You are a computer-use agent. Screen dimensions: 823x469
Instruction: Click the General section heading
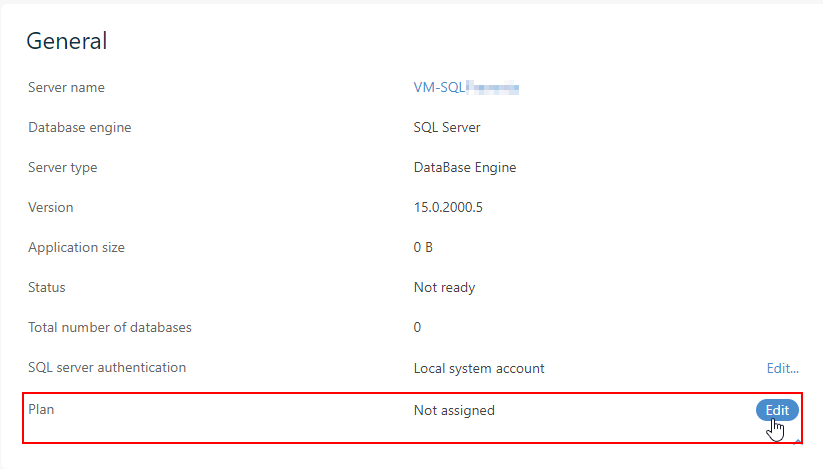[66, 41]
